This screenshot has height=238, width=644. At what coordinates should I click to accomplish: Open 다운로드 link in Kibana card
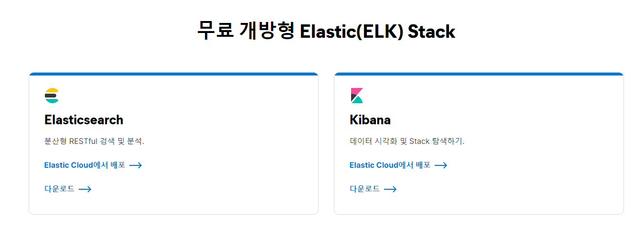(x=365, y=189)
